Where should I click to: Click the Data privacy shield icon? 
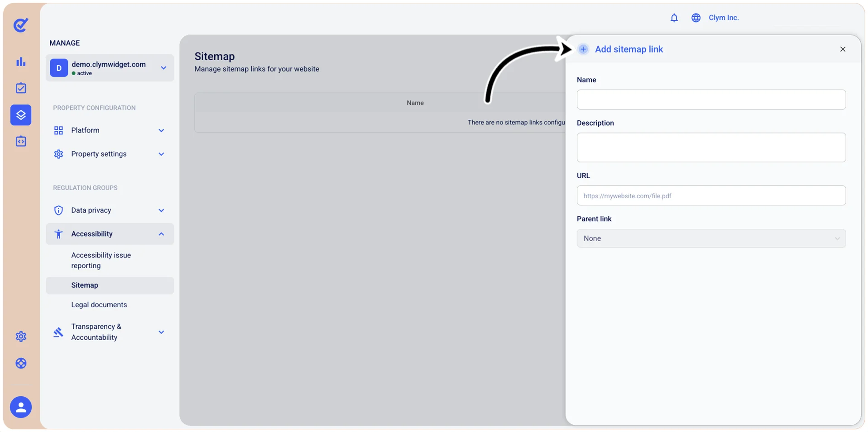58,210
